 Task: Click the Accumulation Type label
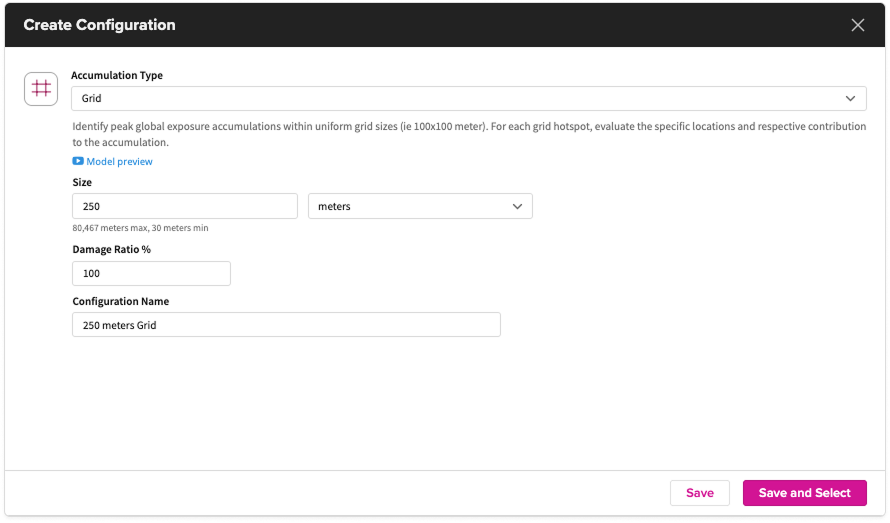pyautogui.click(x=117, y=75)
